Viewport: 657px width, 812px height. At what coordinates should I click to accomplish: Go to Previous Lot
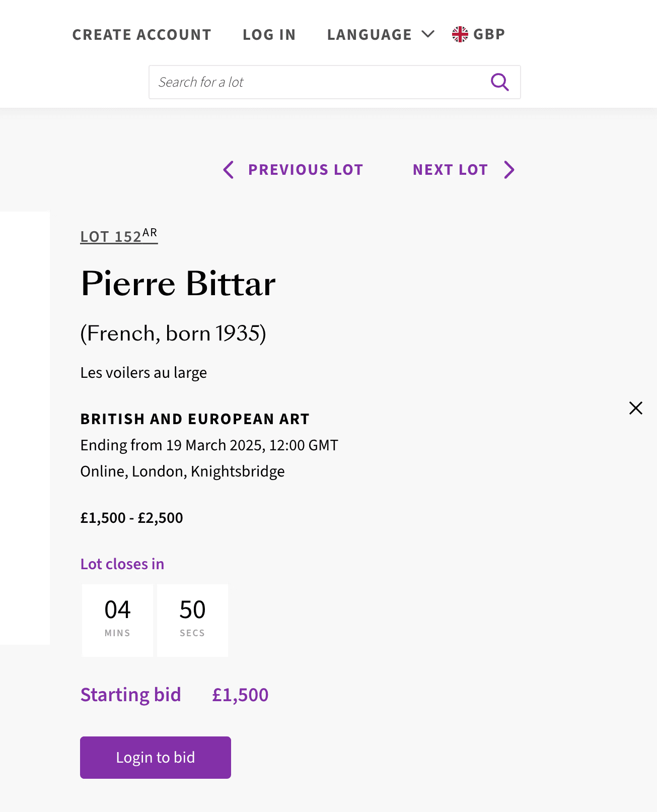305,170
